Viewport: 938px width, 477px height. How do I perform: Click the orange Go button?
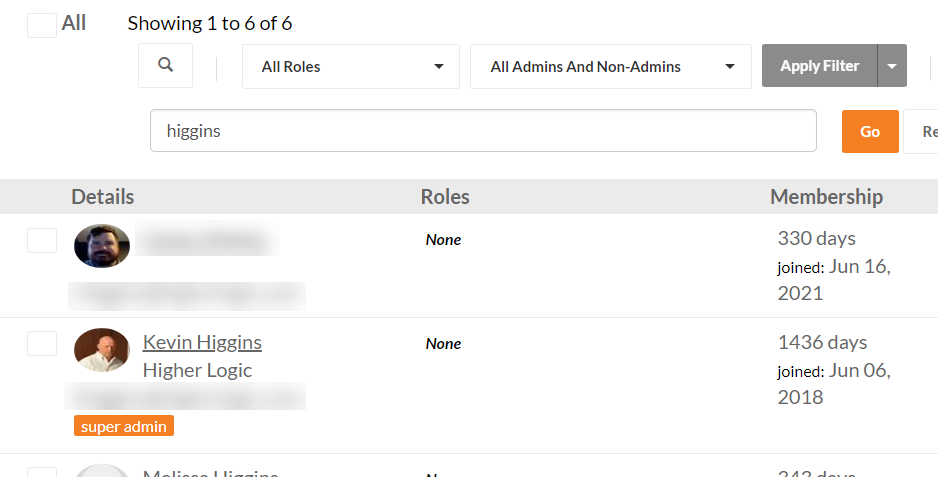(870, 131)
